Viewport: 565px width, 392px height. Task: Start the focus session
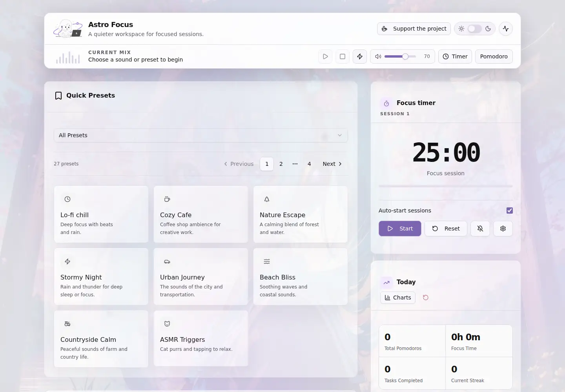pos(400,229)
